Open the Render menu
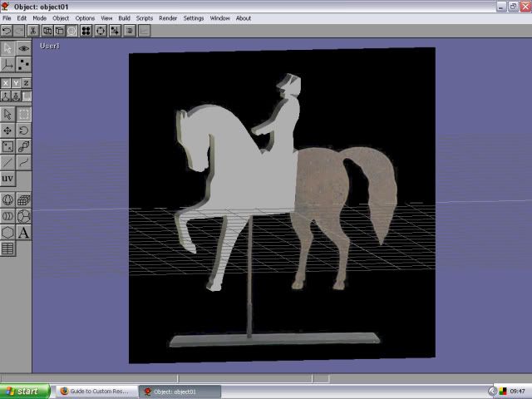This screenshot has width=532, height=399. pyautogui.click(x=168, y=18)
